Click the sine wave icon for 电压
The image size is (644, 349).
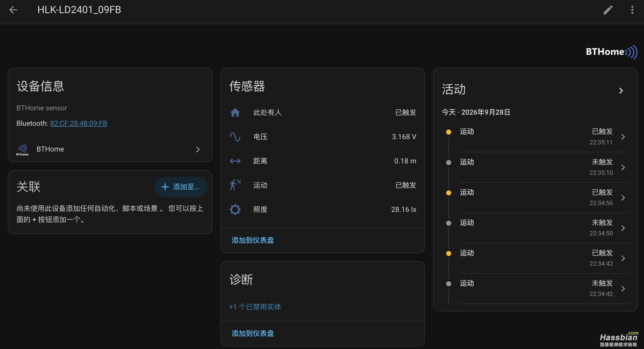[235, 137]
